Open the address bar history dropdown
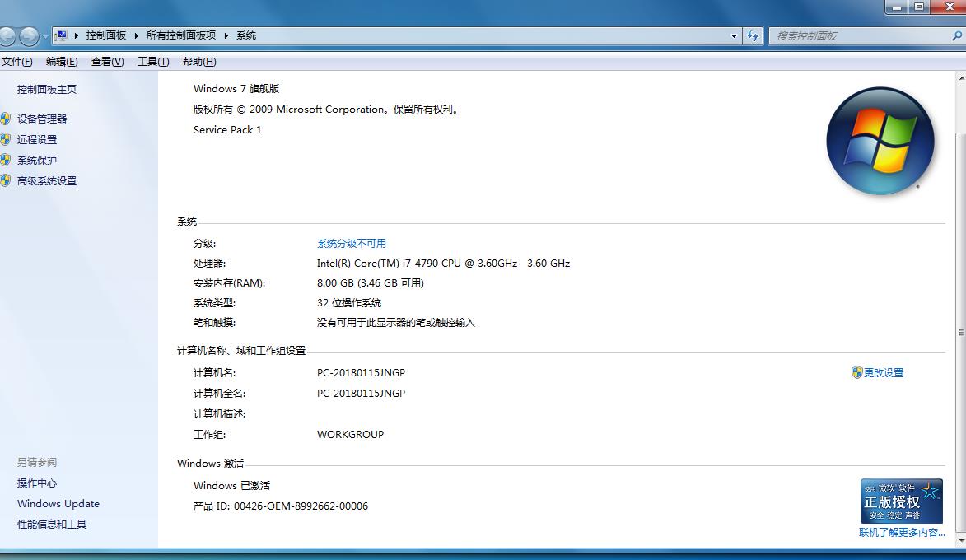This screenshot has height=560, width=966. [x=734, y=35]
